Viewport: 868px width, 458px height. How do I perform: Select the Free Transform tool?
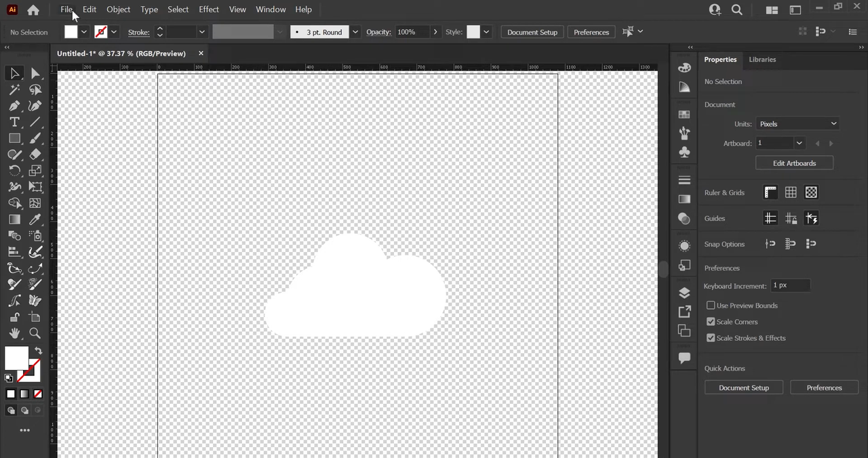tap(35, 187)
